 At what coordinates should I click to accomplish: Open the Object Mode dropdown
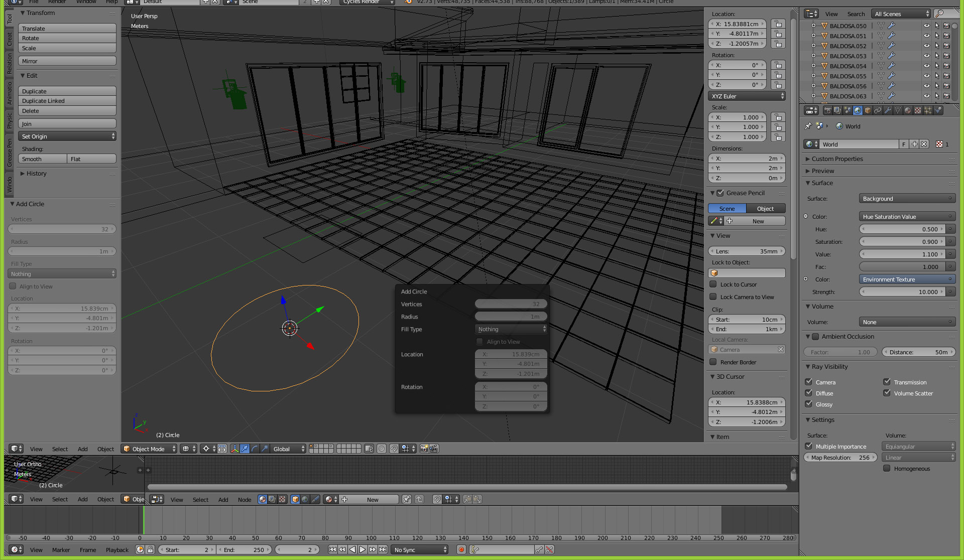[149, 449]
